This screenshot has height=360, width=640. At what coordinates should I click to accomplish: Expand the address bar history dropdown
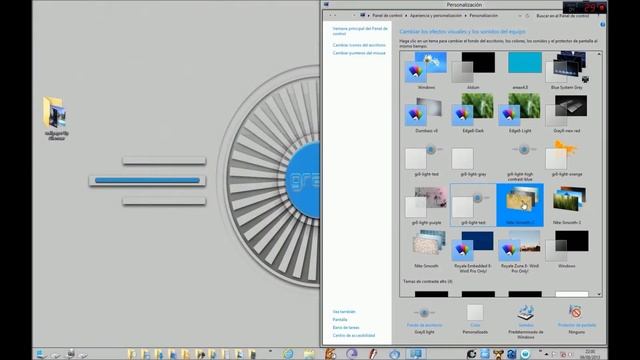520,16
